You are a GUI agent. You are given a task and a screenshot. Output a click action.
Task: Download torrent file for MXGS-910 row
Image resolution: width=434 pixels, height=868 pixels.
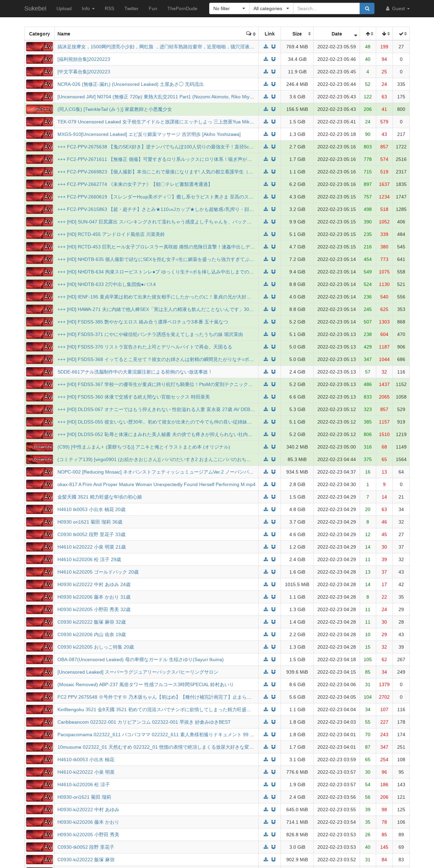266,134
